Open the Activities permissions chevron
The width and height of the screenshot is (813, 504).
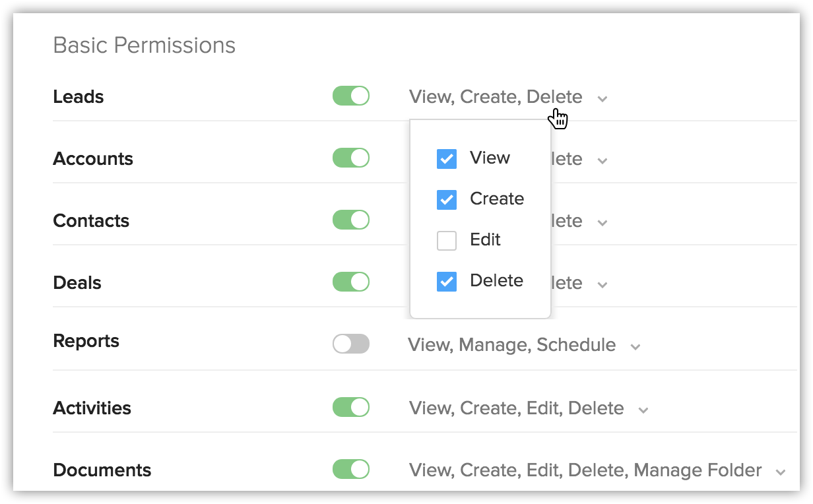pyautogui.click(x=643, y=410)
